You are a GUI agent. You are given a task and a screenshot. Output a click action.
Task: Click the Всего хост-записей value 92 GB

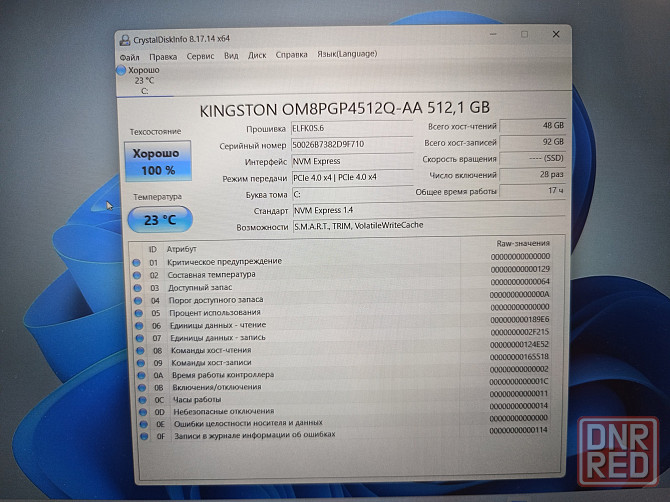[533, 142]
